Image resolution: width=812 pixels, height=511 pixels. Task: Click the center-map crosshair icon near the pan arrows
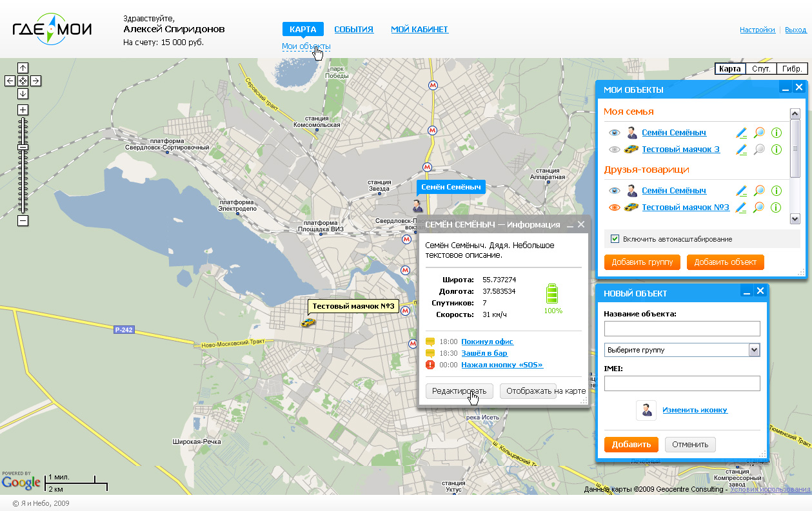[x=23, y=81]
